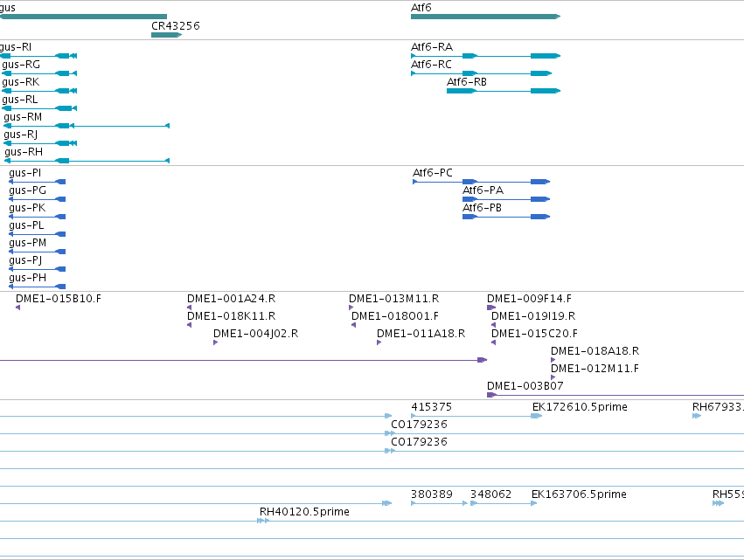Image resolution: width=744 pixels, height=560 pixels.
Task: Select protein gus-PM
Action: click(x=37, y=252)
